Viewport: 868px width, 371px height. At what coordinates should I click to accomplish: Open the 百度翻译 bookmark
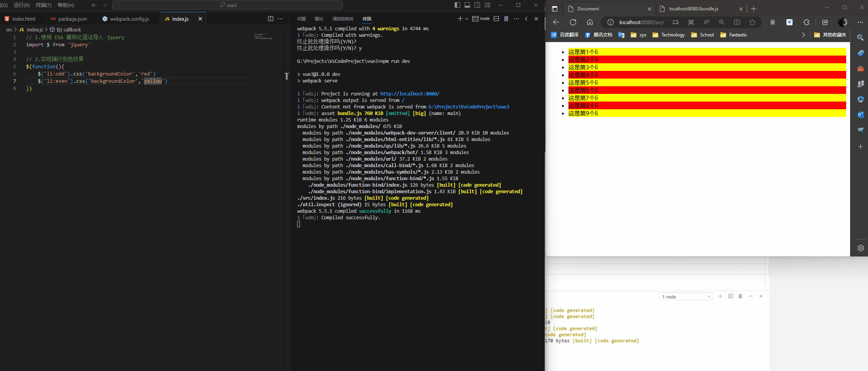(x=565, y=35)
